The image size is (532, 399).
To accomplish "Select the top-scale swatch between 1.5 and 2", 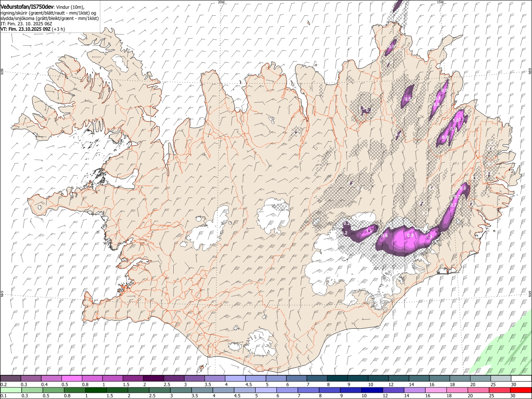I will pos(133,379).
